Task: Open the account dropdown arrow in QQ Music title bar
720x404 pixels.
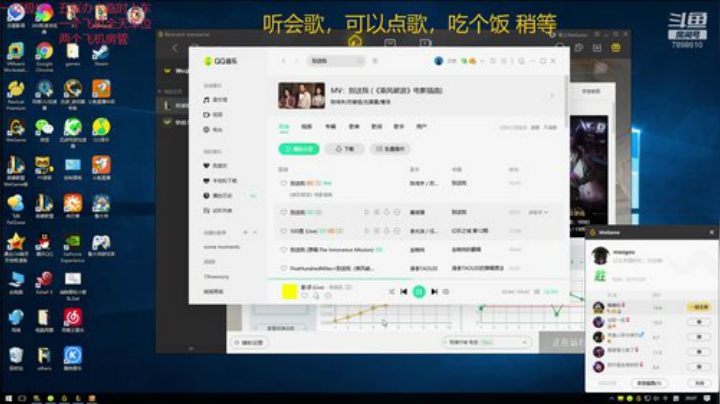Action: click(482, 61)
